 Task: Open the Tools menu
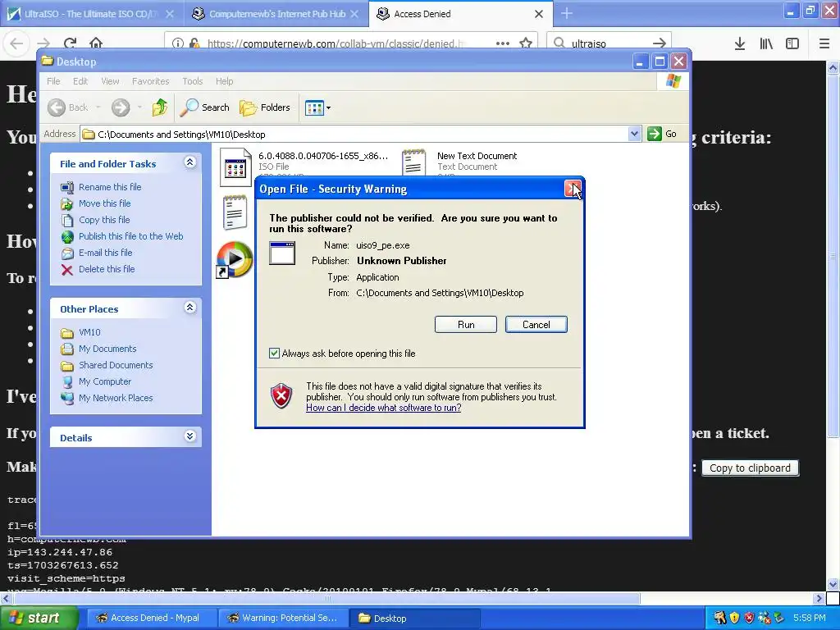click(192, 81)
